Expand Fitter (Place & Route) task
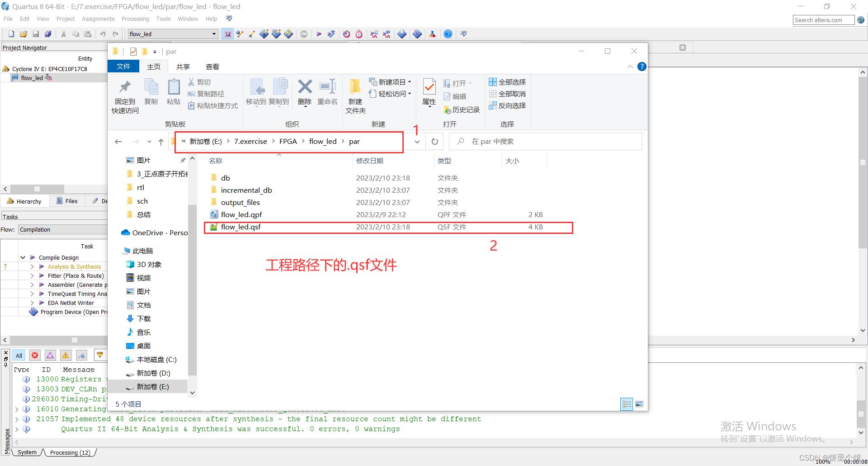Viewport: 868px width, 466px height. (x=32, y=276)
